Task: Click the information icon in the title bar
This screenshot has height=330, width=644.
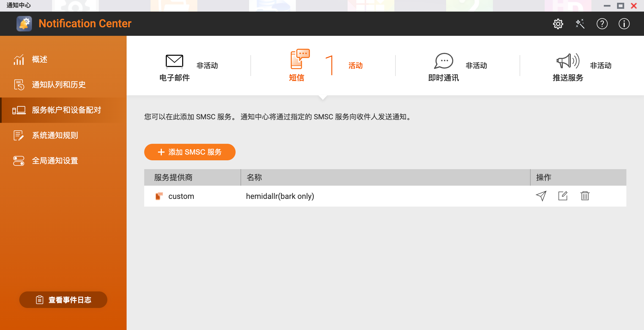Action: tap(624, 24)
